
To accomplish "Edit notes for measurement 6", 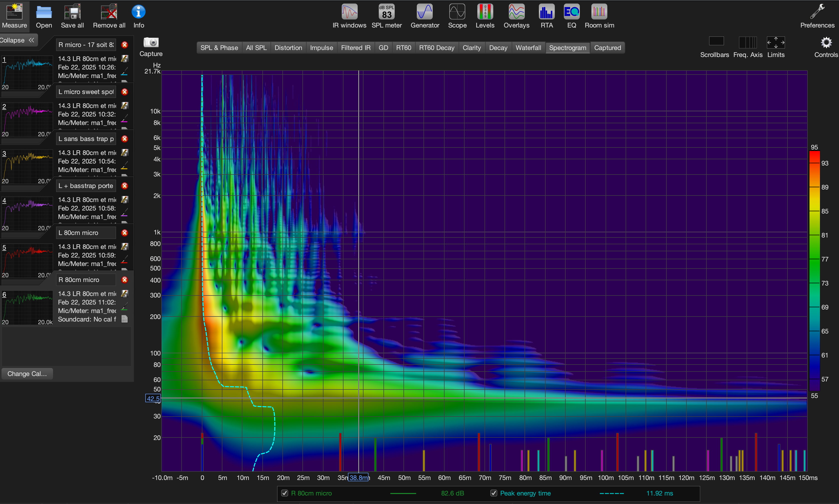I will pyautogui.click(x=125, y=293).
